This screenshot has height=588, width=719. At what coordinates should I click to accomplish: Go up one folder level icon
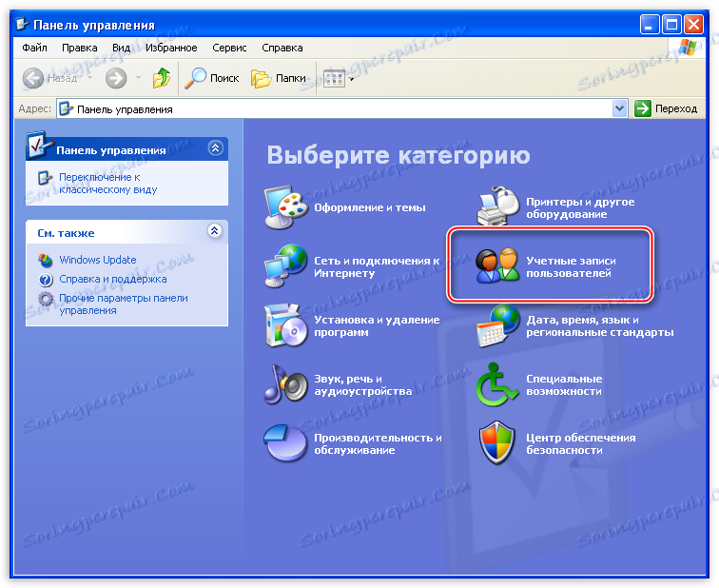coord(162,78)
